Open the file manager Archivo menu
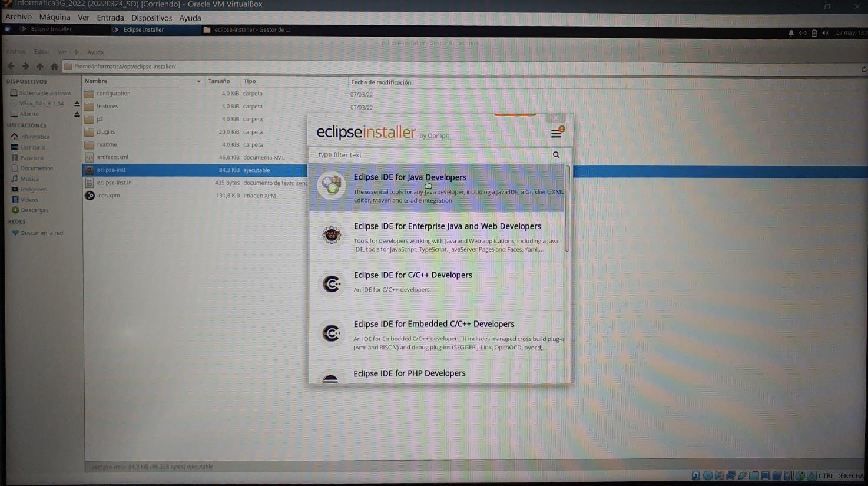The width and height of the screenshot is (868, 486). (x=16, y=52)
